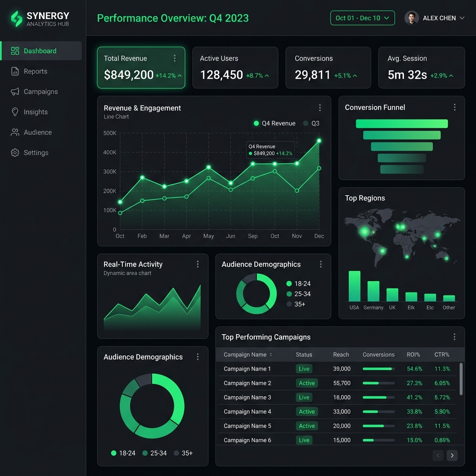Viewport: 476px width, 476px height.
Task: Click the Campaigns megaphone icon
Action: coord(15,92)
